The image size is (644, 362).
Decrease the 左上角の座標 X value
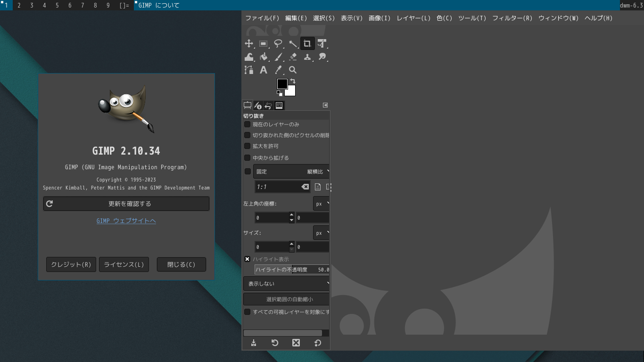click(x=291, y=220)
